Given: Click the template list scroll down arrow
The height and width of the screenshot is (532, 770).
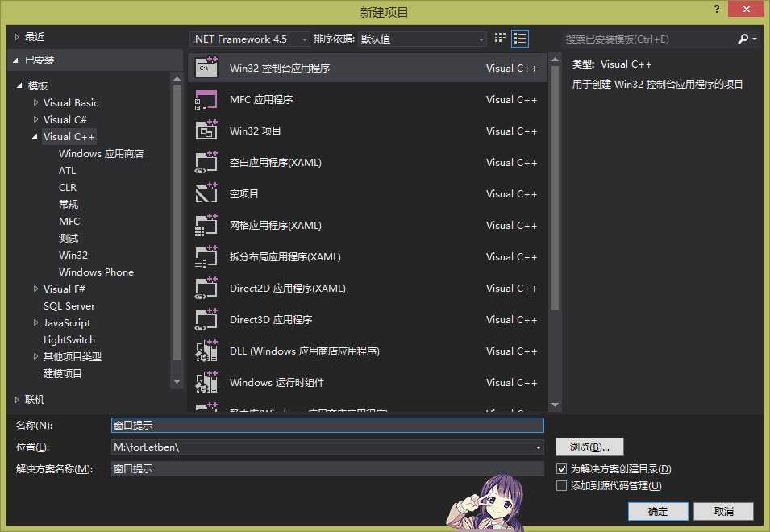Looking at the screenshot, I should [555, 405].
